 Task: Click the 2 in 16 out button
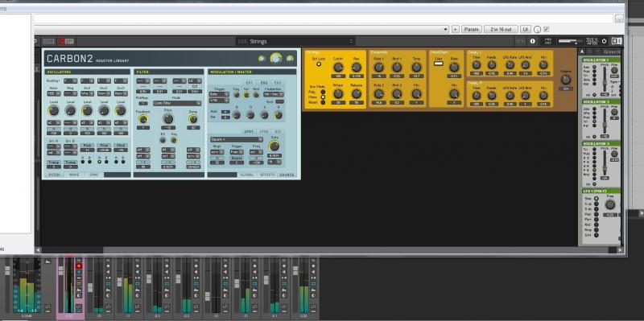click(x=501, y=30)
